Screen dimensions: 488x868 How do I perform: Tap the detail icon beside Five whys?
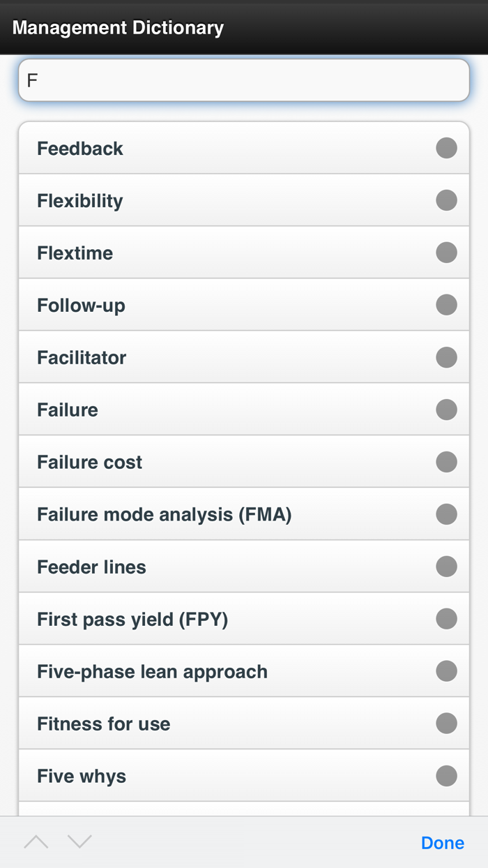(446, 775)
